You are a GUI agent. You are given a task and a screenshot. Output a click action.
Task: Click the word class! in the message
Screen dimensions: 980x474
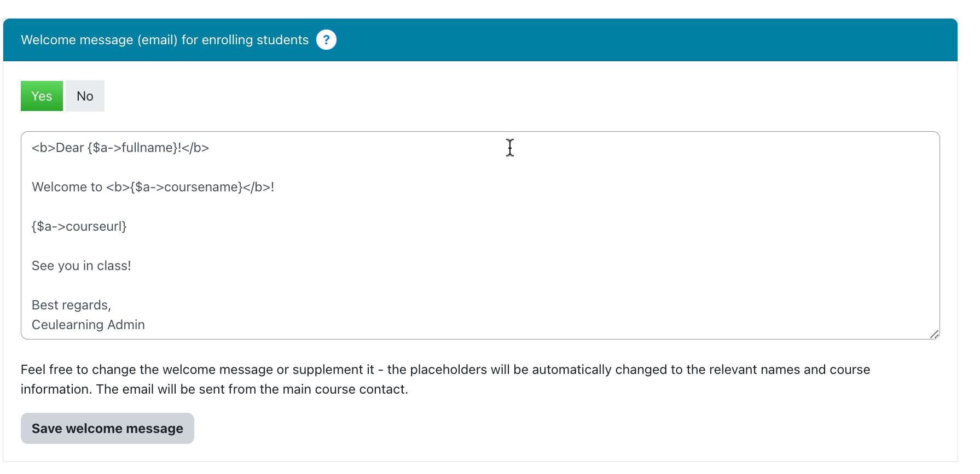(x=114, y=266)
